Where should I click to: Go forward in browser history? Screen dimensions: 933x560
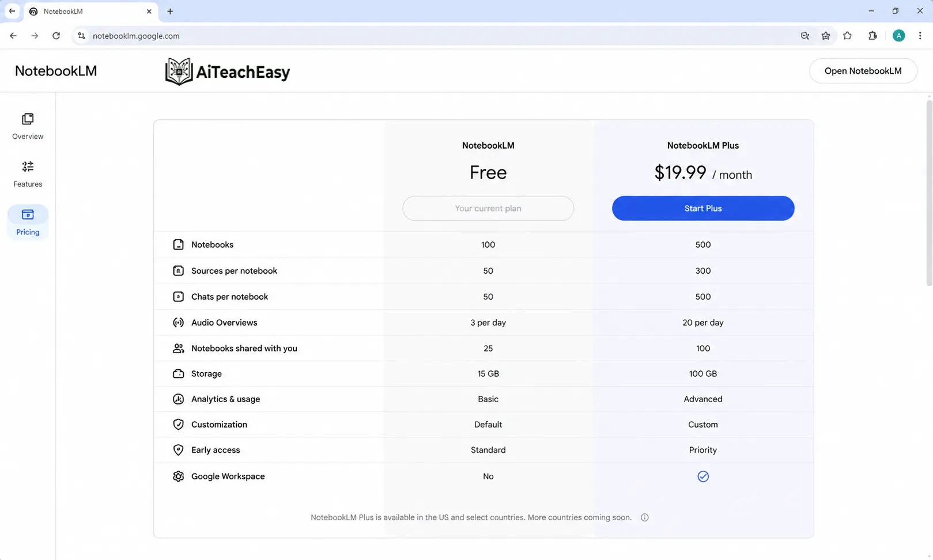tap(35, 36)
